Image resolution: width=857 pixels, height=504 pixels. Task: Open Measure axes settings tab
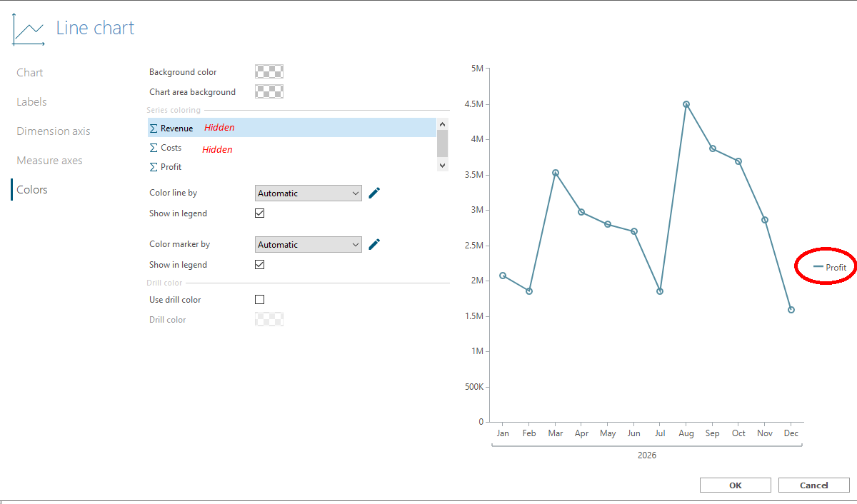49,161
